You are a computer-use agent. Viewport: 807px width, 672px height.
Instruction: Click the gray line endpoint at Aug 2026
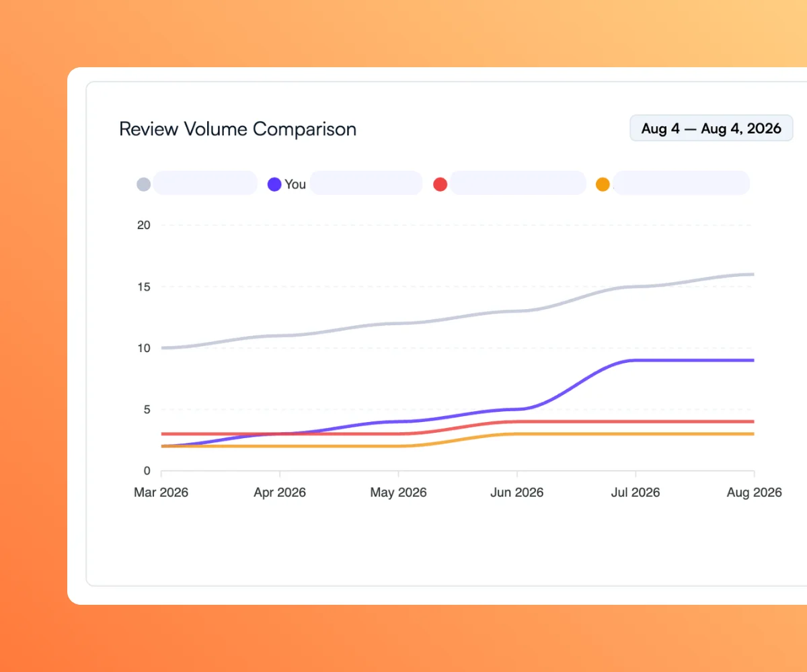[753, 274]
